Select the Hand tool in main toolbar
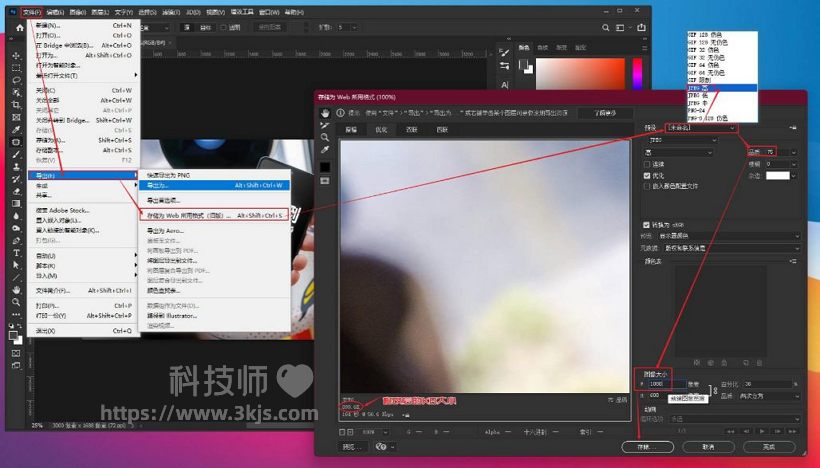The image size is (820, 468). [16, 290]
